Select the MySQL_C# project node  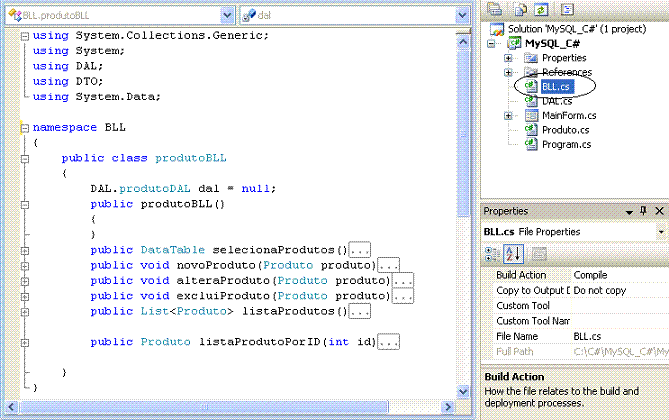point(552,43)
